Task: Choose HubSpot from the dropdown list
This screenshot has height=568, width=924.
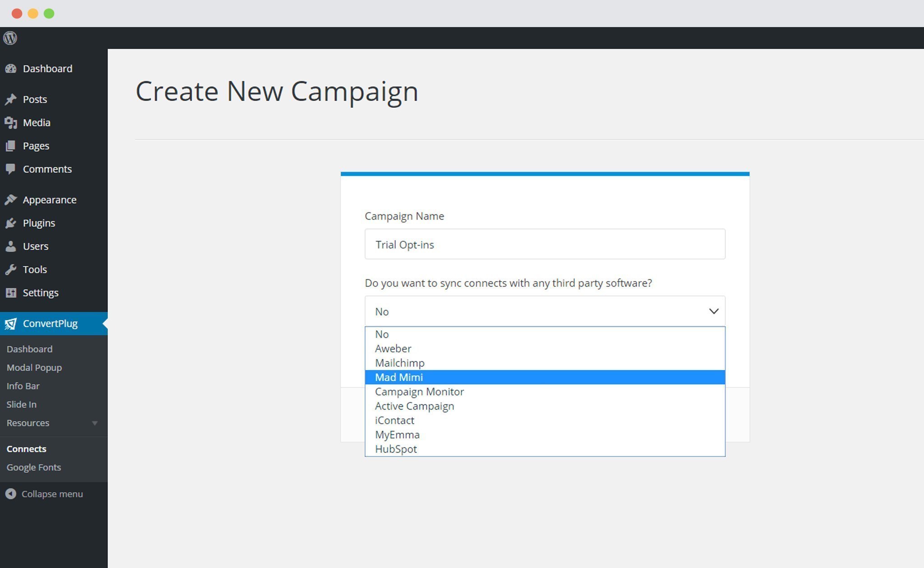Action: point(545,449)
